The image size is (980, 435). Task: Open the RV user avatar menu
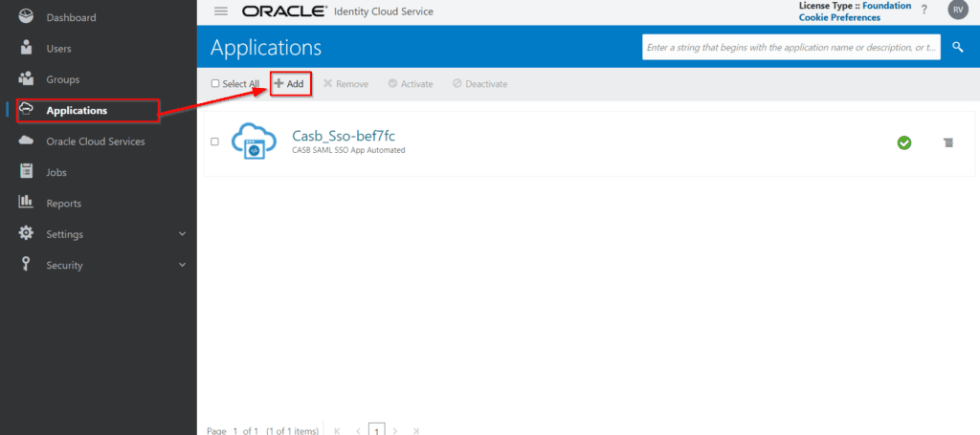point(957,10)
